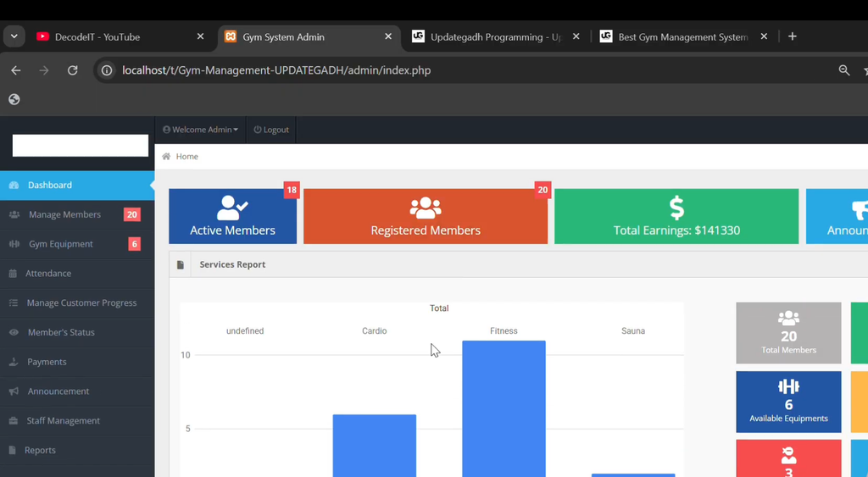Screen dimensions: 868x477
Task: Click the address bar URL
Action: pos(276,70)
